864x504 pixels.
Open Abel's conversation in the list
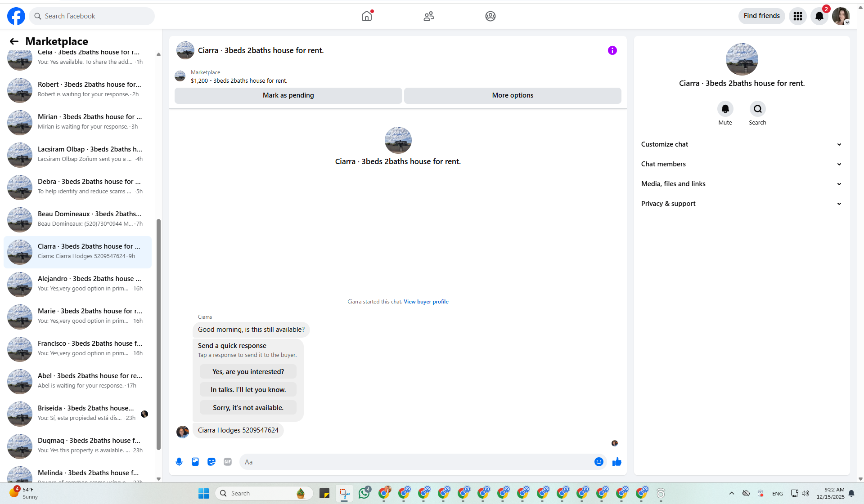77,381
